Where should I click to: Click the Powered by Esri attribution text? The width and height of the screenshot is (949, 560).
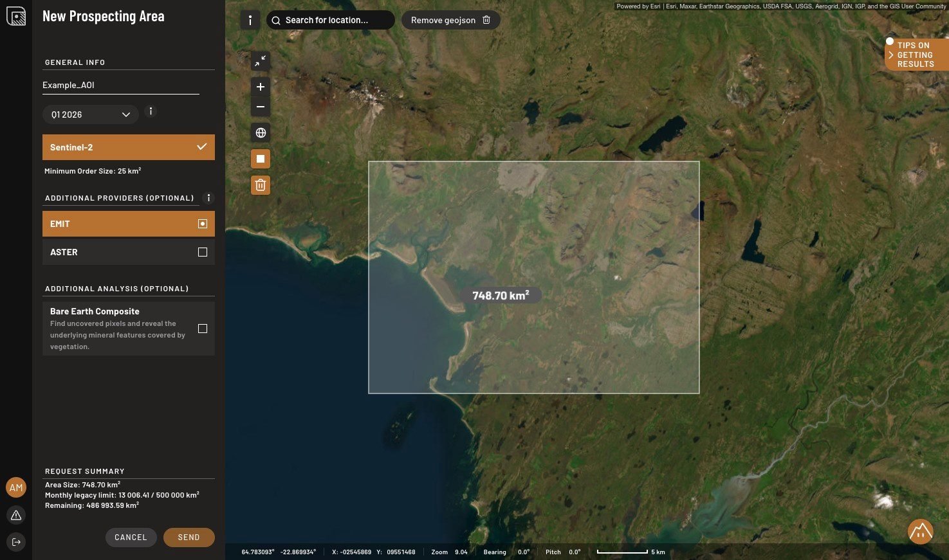[x=781, y=6]
